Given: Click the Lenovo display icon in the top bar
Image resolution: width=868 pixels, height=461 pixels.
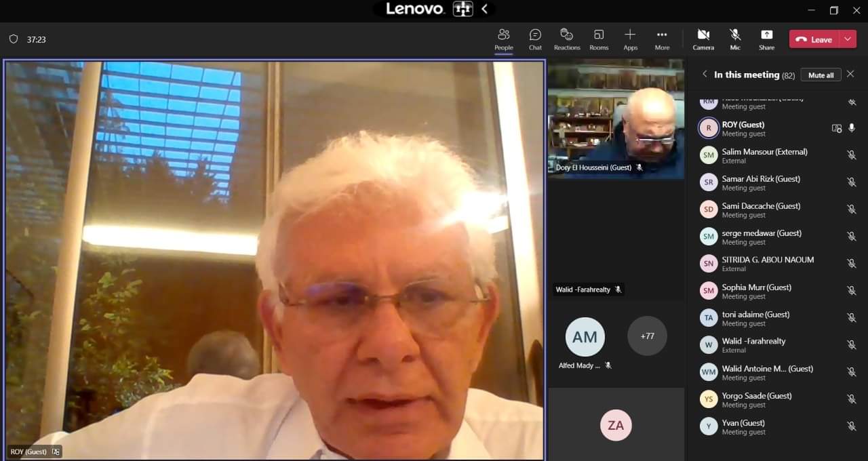Looking at the screenshot, I should (x=462, y=9).
